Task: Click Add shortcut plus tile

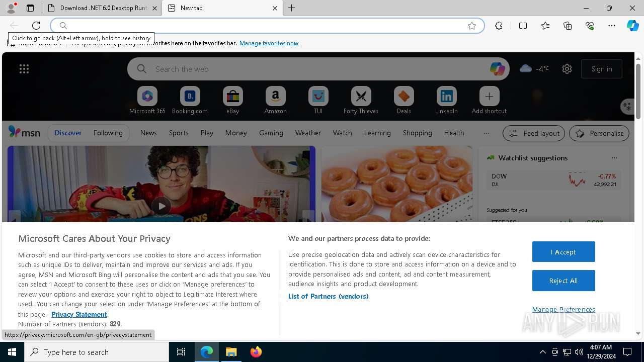Action: (489, 101)
